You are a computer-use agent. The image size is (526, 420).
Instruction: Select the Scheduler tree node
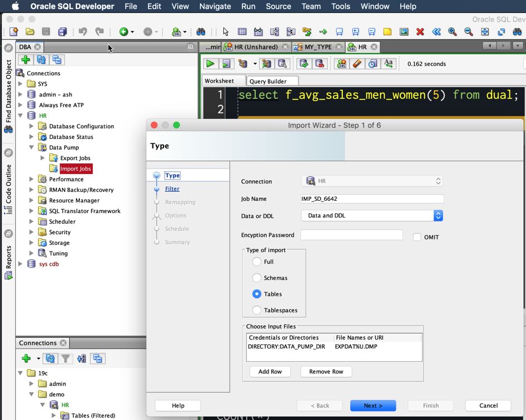[62, 221]
